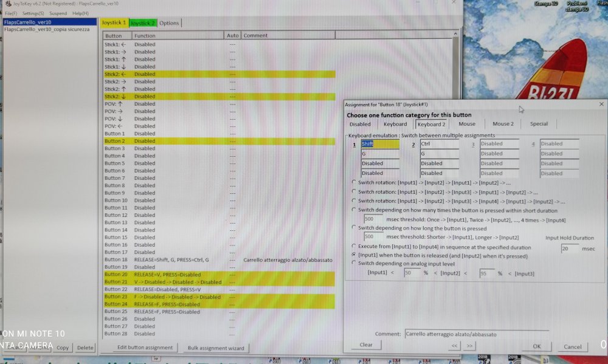Select the Button 22 row

pyautogui.click(x=219, y=289)
